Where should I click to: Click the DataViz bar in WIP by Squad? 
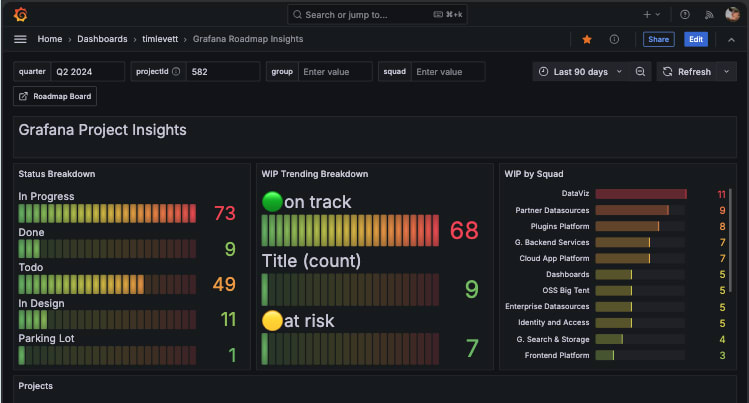pos(640,193)
